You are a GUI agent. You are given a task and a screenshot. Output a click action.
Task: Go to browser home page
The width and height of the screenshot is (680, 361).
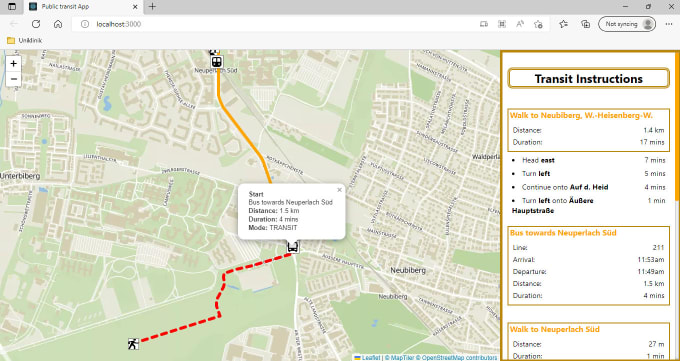(58, 24)
